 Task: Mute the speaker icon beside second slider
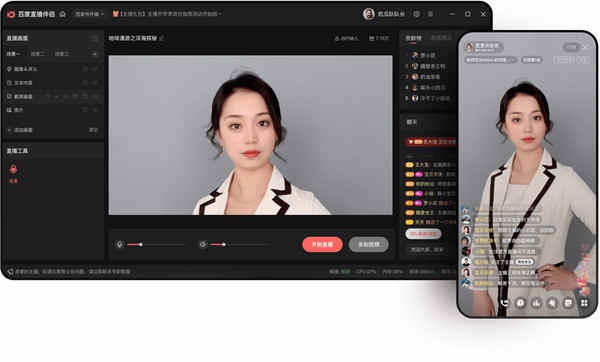[x=203, y=244]
